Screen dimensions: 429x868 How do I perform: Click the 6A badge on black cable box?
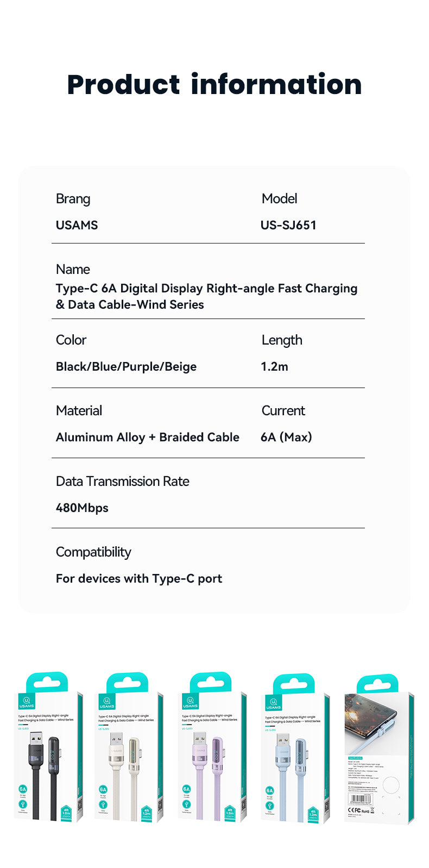[x=23, y=789]
